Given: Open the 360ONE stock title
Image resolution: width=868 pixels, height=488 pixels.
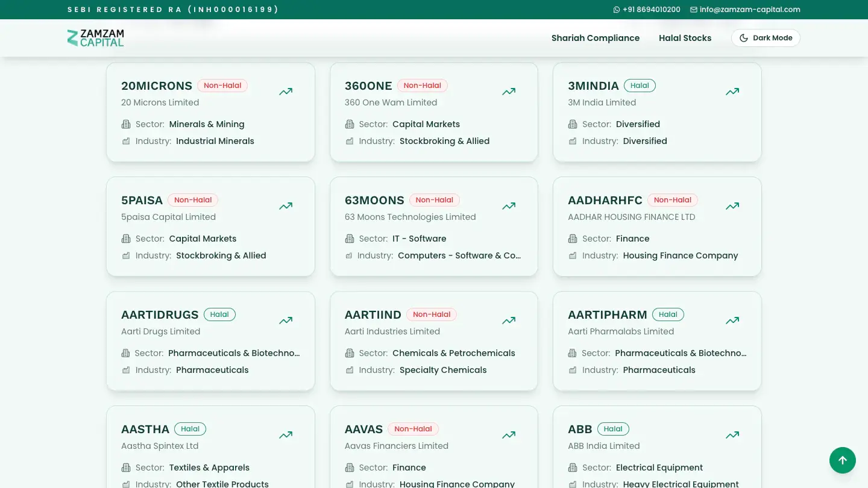Looking at the screenshot, I should [x=368, y=86].
